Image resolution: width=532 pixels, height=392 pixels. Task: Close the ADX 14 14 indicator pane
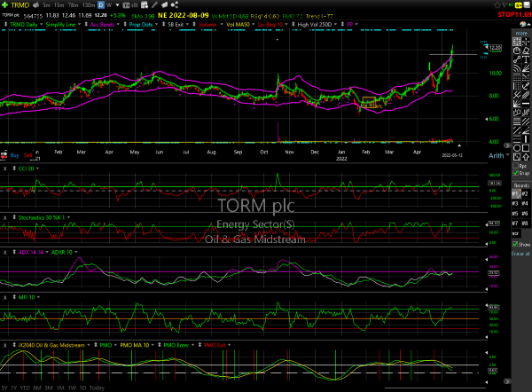click(5, 252)
